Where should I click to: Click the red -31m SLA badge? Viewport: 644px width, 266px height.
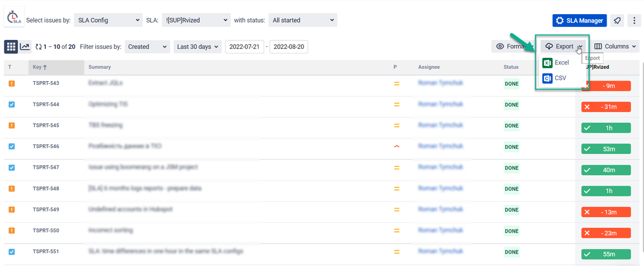pyautogui.click(x=606, y=107)
